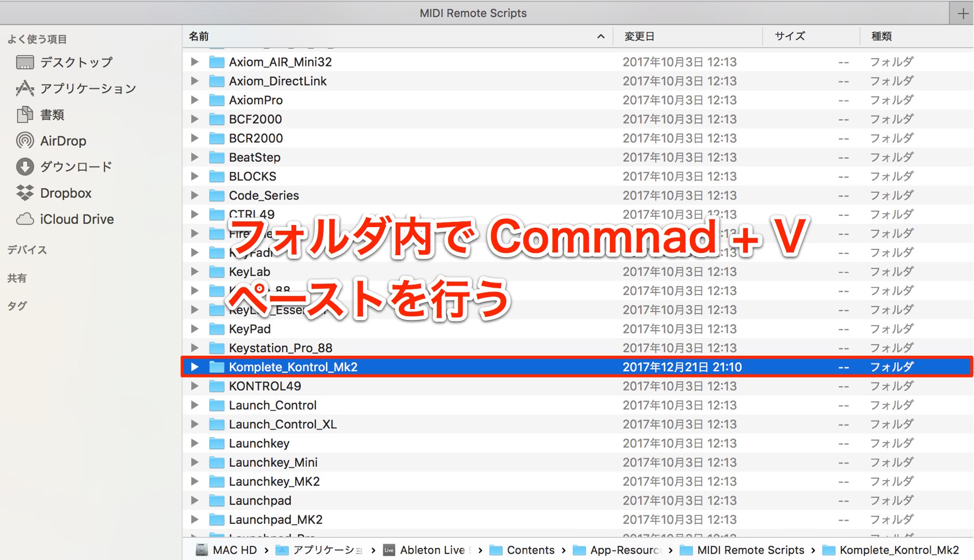Select the Launch_Control folder icon
This screenshot has width=974, height=560.
[217, 405]
